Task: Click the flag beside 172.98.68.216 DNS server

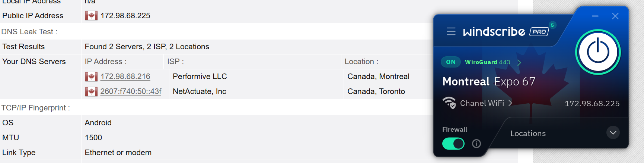Action: pyautogui.click(x=91, y=76)
